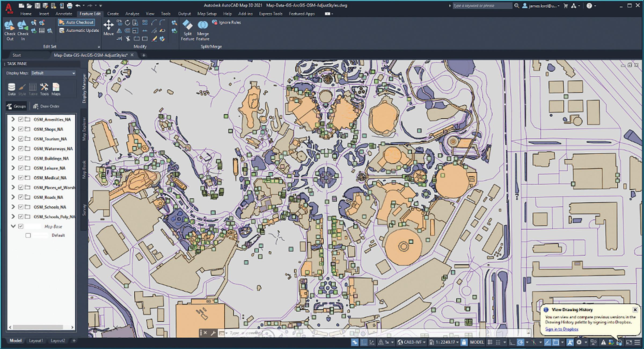Open the Annotate ribbon tab
Viewport: 644px width, 349px height.
click(64, 14)
